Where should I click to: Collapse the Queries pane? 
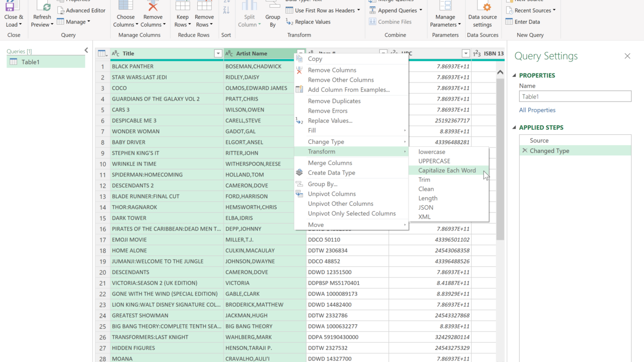click(86, 50)
